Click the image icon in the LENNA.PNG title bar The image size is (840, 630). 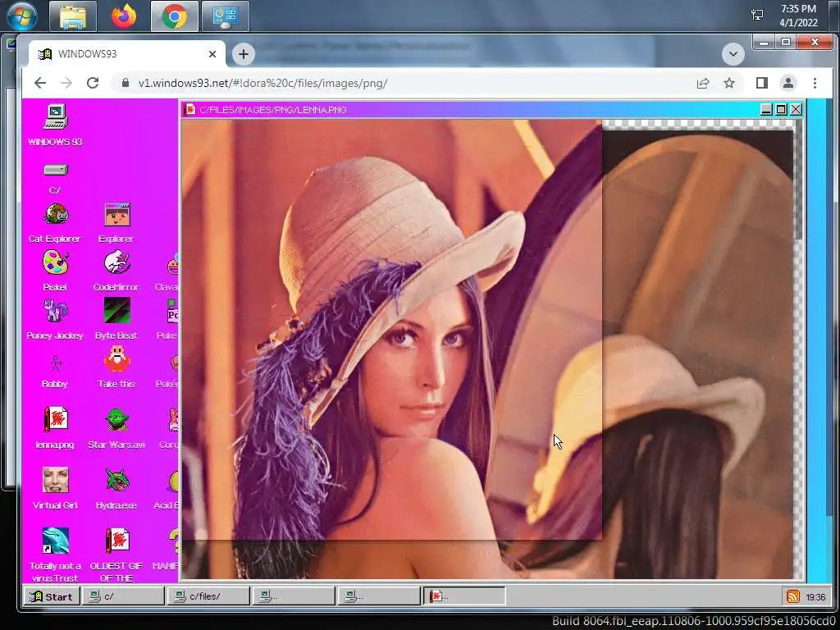(x=189, y=109)
